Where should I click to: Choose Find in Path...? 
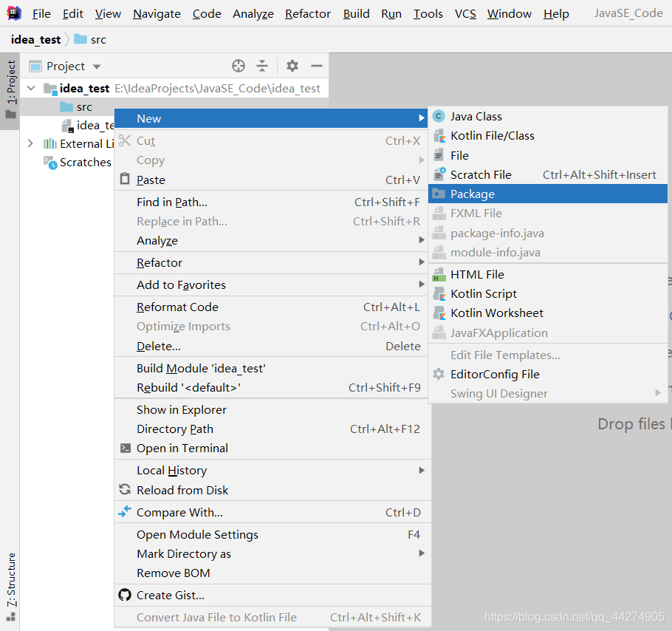tap(271, 202)
